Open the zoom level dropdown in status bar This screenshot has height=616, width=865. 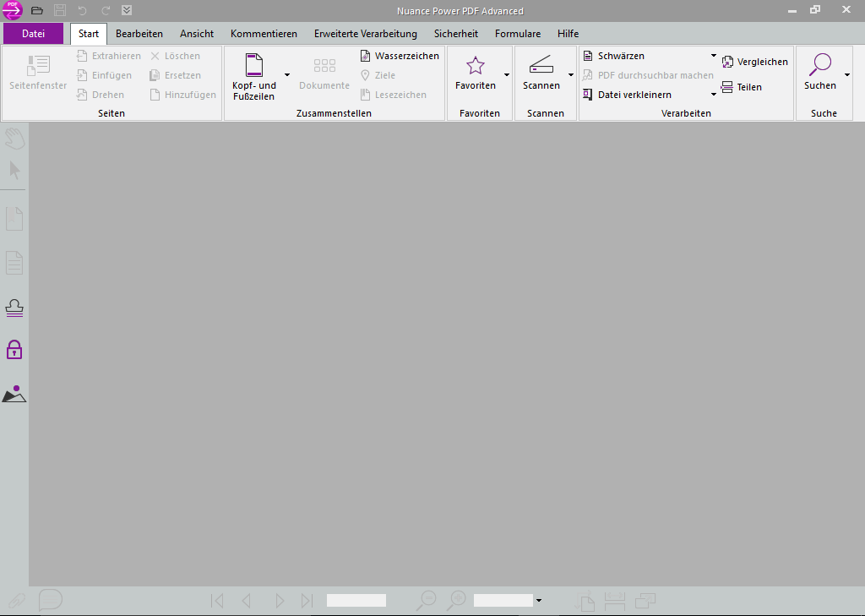(x=539, y=601)
